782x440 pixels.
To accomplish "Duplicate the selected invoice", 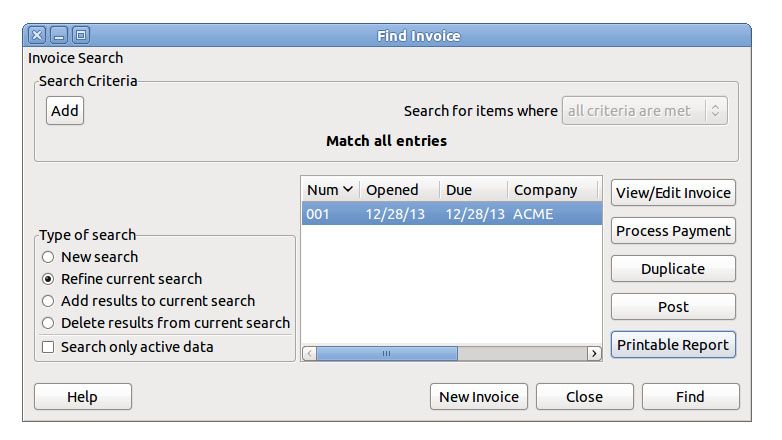I will pos(673,269).
